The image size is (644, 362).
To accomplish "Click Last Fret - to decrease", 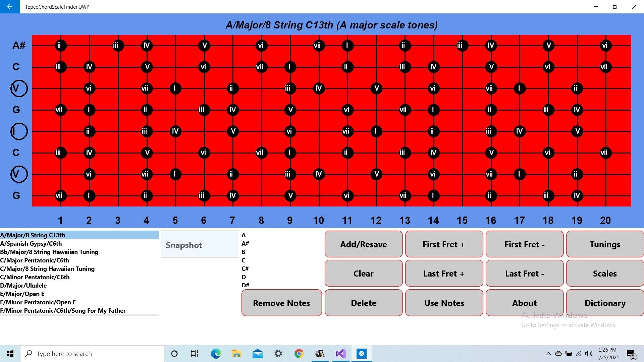I will click(x=524, y=273).
